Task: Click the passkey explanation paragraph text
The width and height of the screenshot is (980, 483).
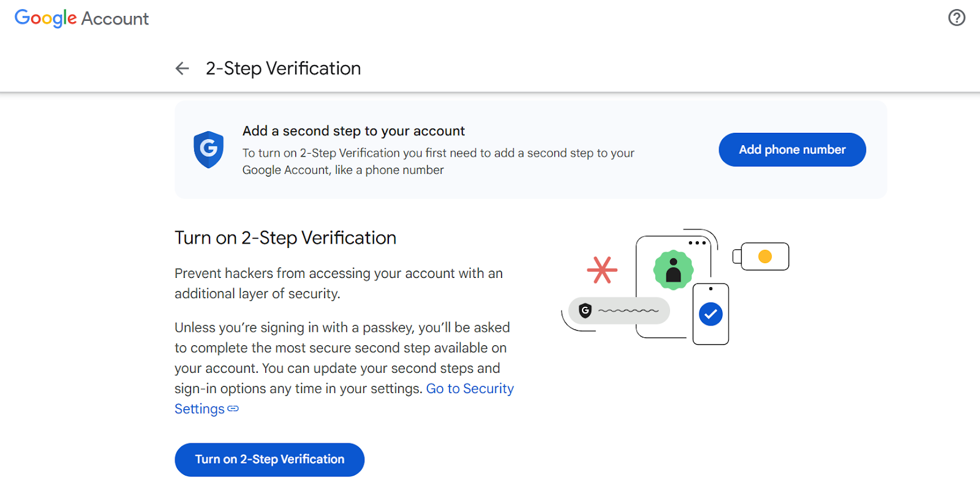Action: tap(344, 368)
